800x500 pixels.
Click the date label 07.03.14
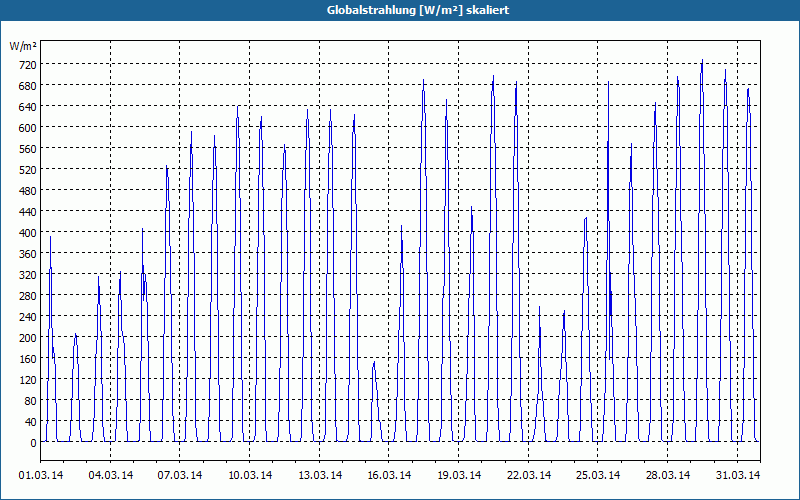pyautogui.click(x=180, y=476)
